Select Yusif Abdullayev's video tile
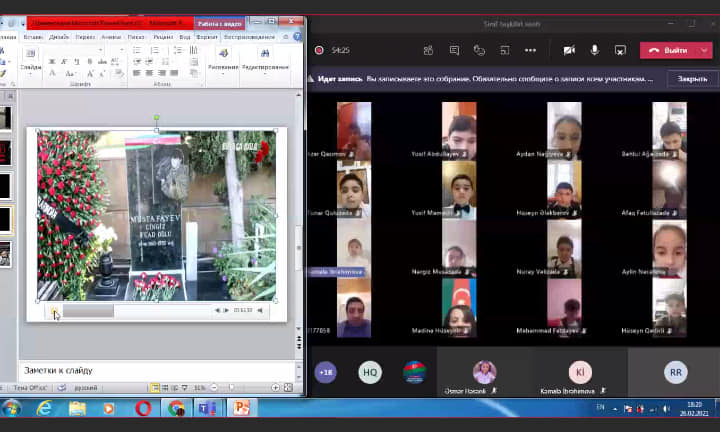This screenshot has width=720, height=432. tap(459, 131)
